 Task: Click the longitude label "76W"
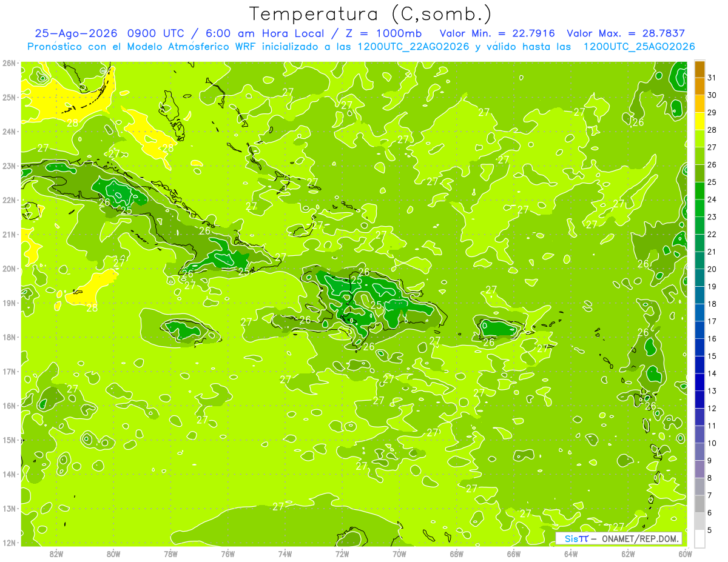(227, 554)
